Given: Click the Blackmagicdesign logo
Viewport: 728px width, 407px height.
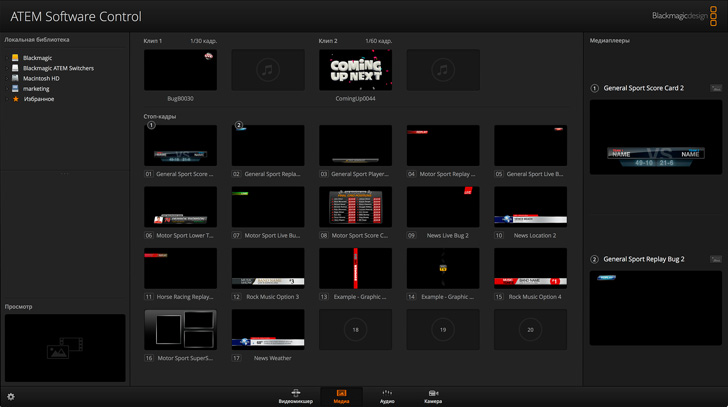Looking at the screenshot, I should [684, 16].
